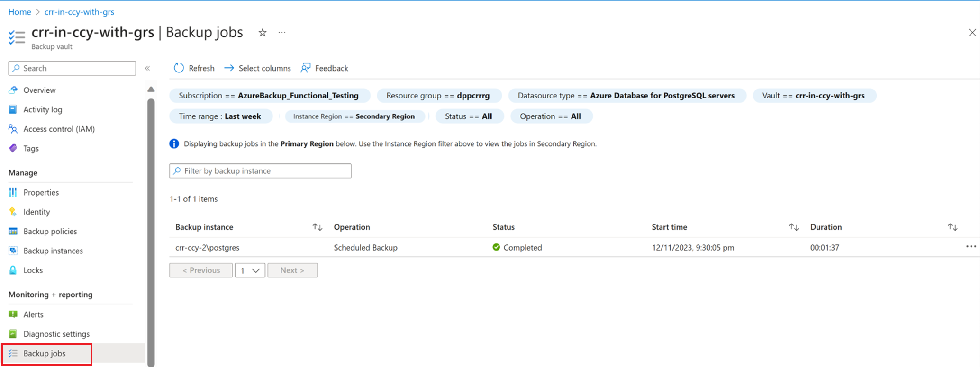This screenshot has width=980, height=367.
Task: Click the Properties bars icon
Action: (x=13, y=192)
